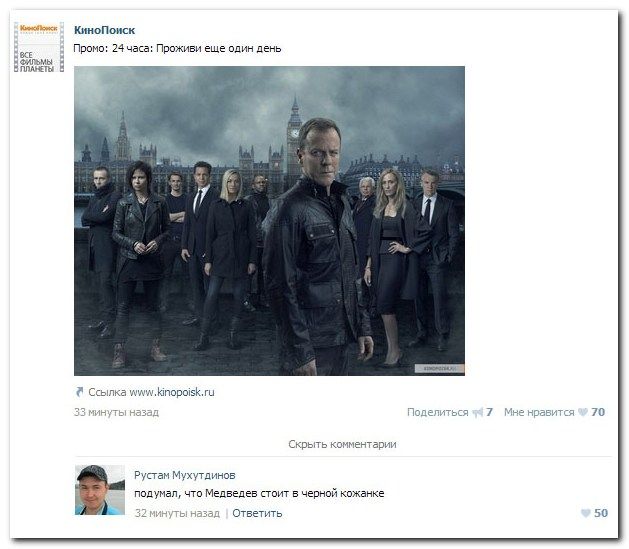View the post's 70 likes count
629x549 pixels.
[x=598, y=412]
